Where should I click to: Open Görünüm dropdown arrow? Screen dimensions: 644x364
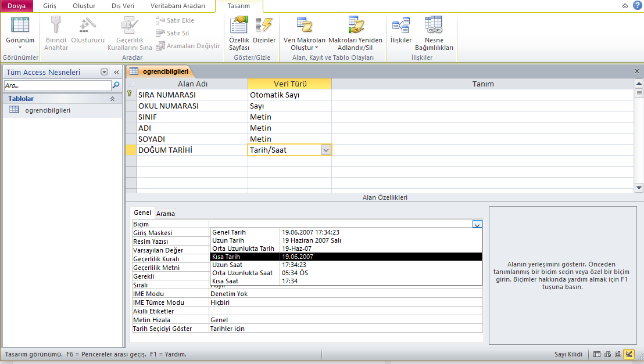[20, 48]
